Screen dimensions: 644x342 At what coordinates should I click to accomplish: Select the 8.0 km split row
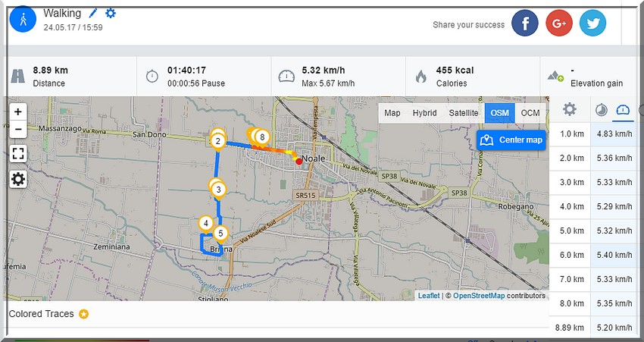click(x=592, y=304)
